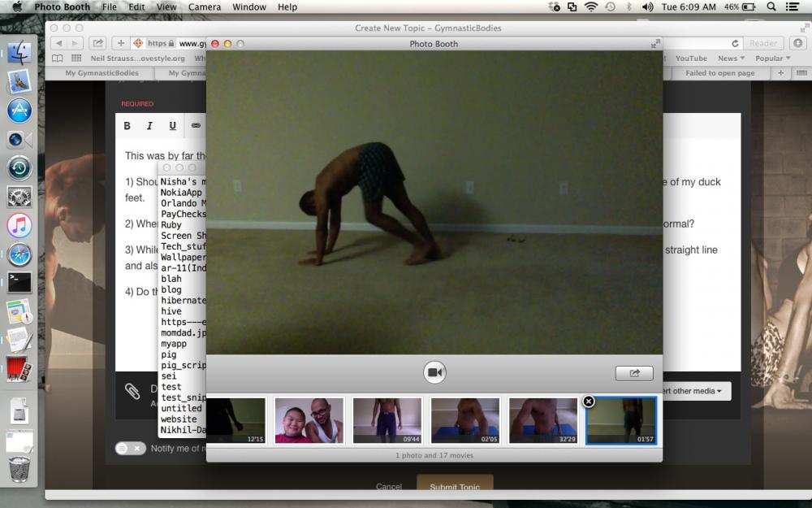Go back in Safari with the back arrow

coord(59,44)
